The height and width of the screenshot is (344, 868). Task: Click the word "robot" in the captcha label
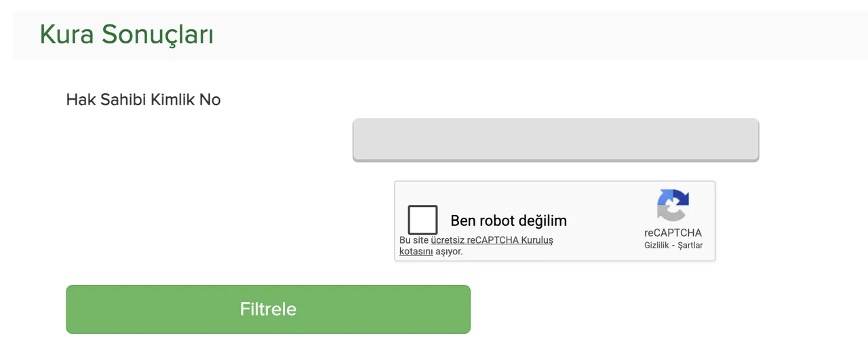click(496, 221)
